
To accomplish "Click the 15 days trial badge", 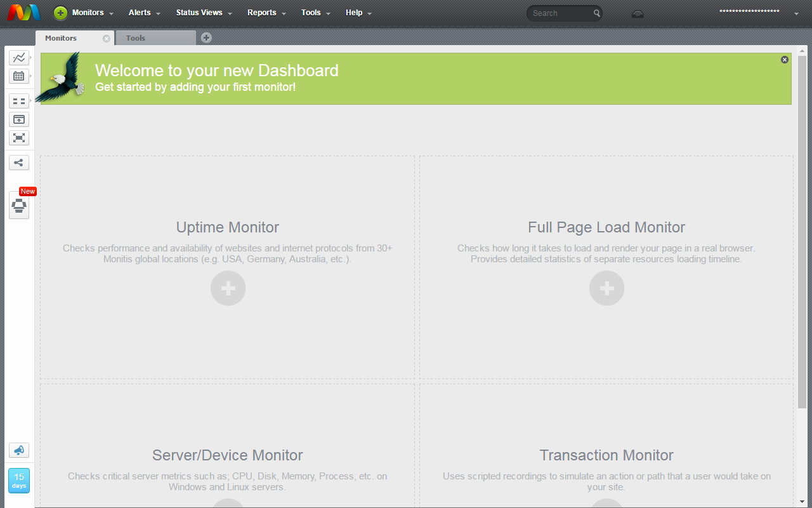I will pos(19,481).
